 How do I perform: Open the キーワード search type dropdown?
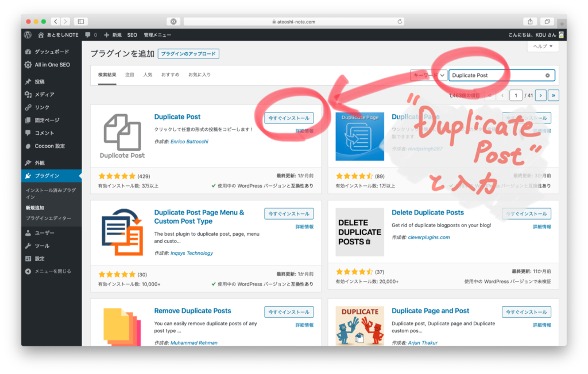(428, 75)
